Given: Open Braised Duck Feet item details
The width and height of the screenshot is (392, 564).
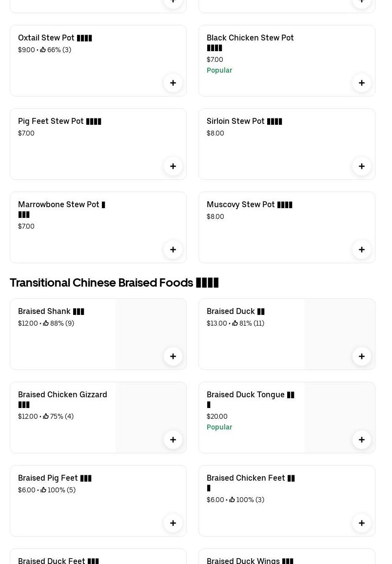Looking at the screenshot, I should coord(59,560).
